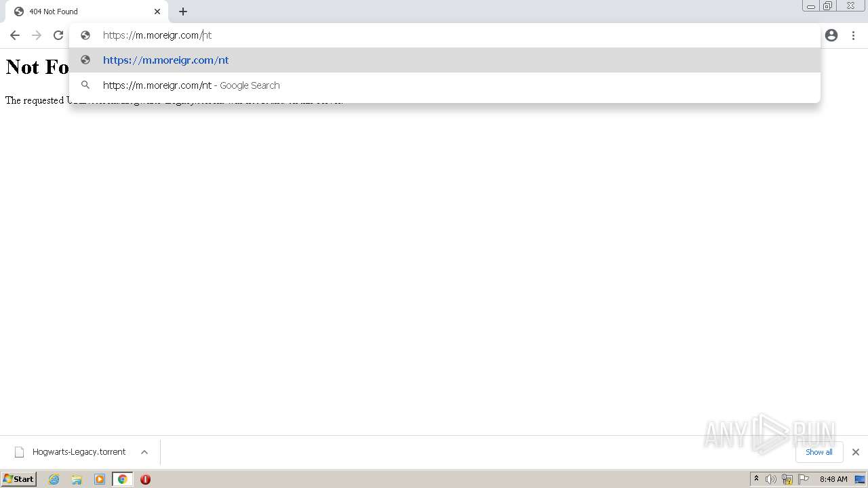The height and width of the screenshot is (488, 868).
Task: Open Chrome's three-dot menu
Action: 853,35
